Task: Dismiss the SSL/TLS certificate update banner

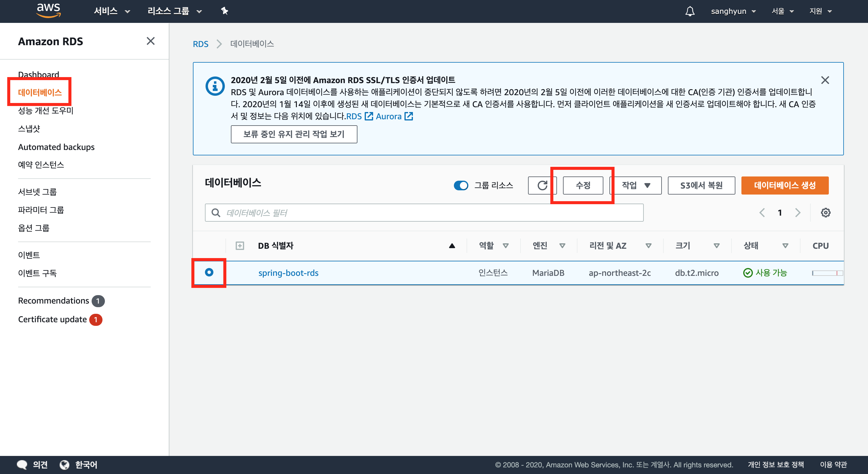Action: (x=825, y=80)
